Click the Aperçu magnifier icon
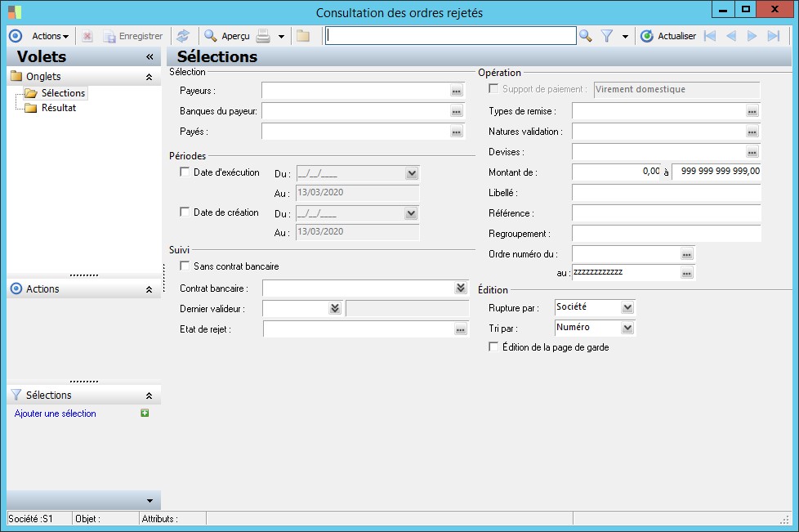The width and height of the screenshot is (799, 532). pos(211,36)
